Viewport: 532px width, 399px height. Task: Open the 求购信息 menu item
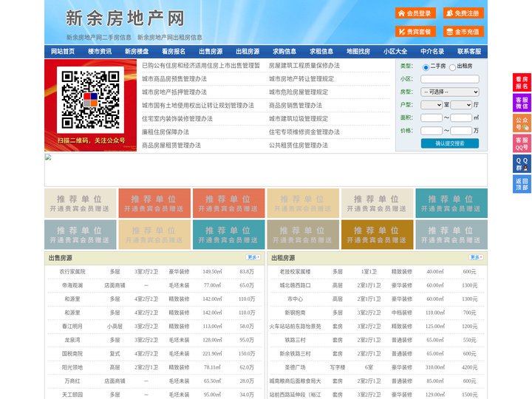point(284,52)
